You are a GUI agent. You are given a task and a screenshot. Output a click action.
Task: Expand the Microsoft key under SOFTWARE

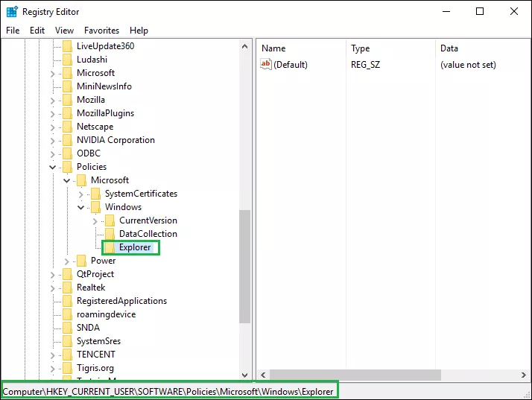click(53, 73)
